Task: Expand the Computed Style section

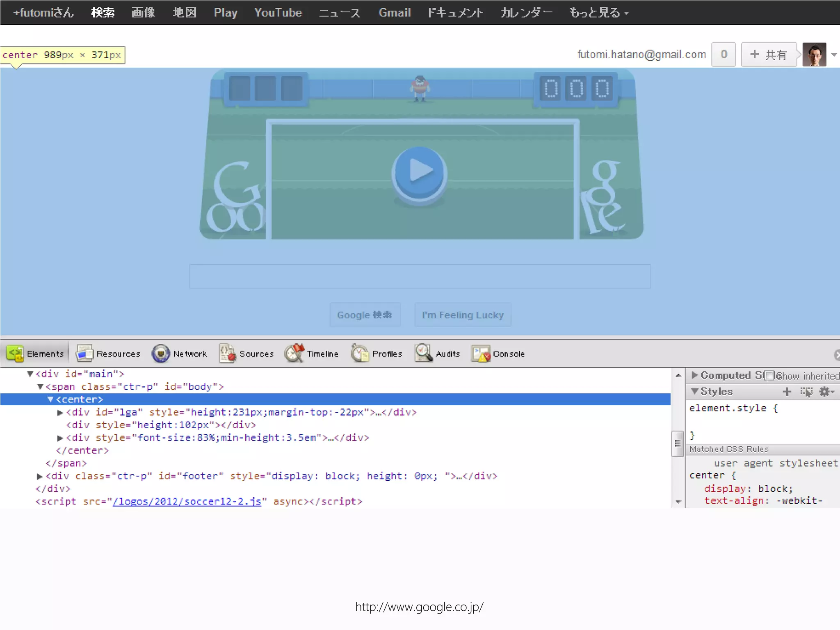Action: 694,375
